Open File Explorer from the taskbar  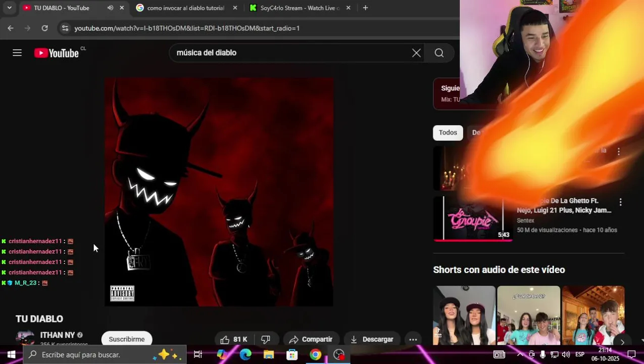point(269,354)
